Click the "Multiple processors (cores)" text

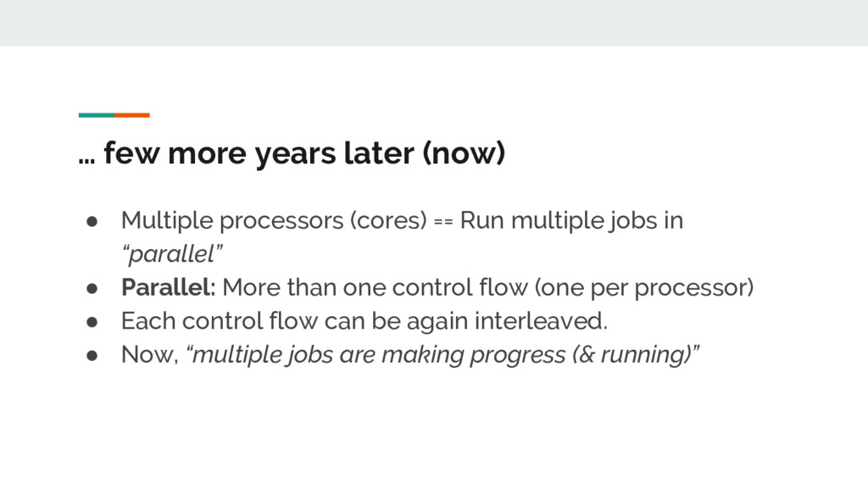274,221
